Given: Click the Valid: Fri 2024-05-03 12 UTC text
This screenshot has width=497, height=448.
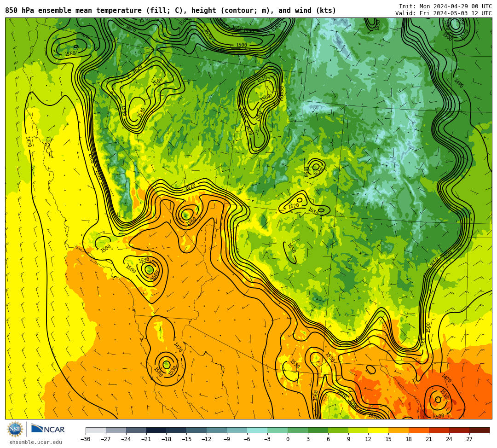Looking at the screenshot, I should click(x=444, y=13).
